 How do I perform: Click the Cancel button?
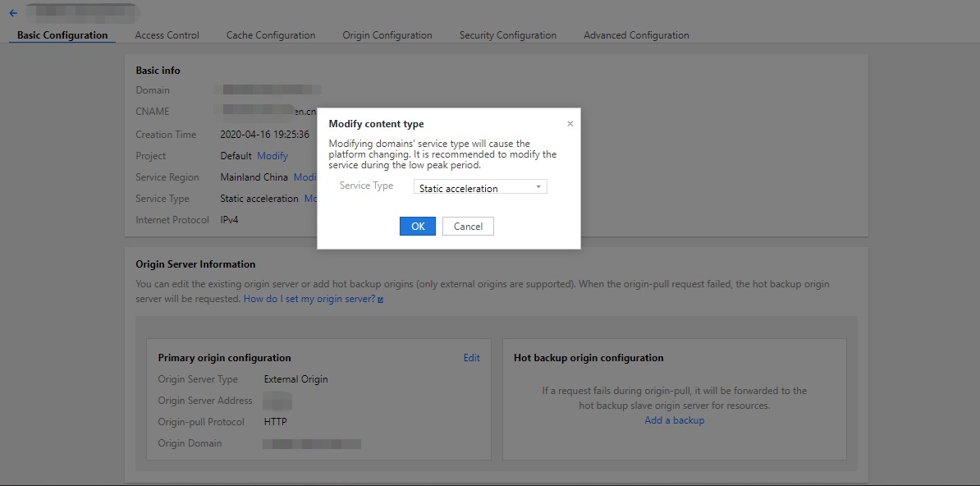(468, 226)
